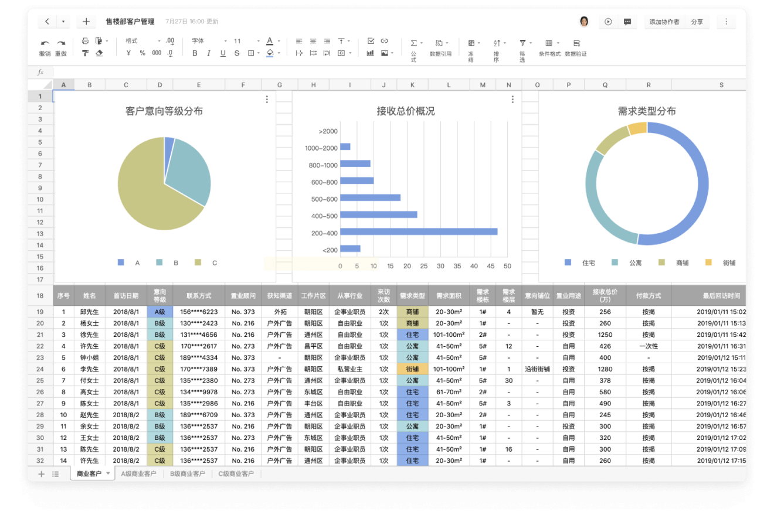Click the fill color bucket swatch
This screenshot has height=532, width=774.
[x=270, y=53]
